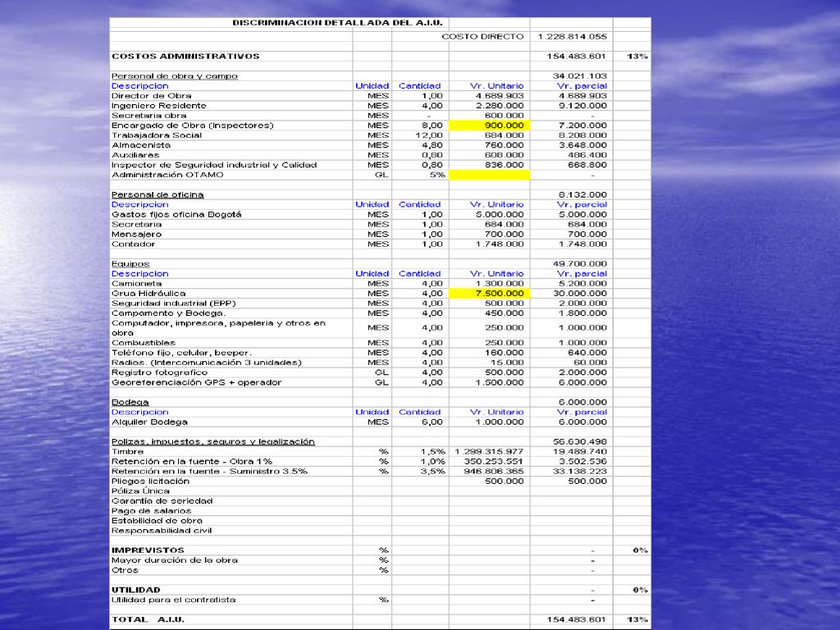Image resolution: width=840 pixels, height=630 pixels.
Task: Select the Equipos subtotal "49.700.000"
Action: (580, 263)
